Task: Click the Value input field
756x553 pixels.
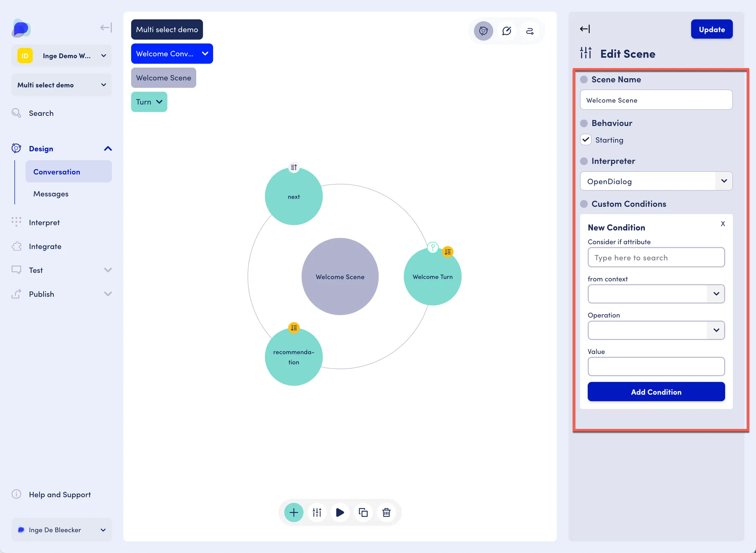Action: pyautogui.click(x=656, y=367)
